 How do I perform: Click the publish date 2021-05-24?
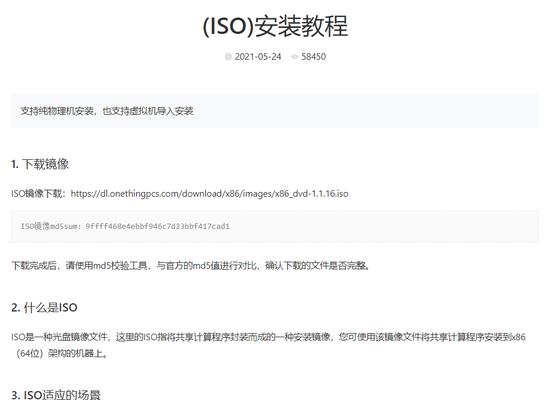click(x=258, y=56)
